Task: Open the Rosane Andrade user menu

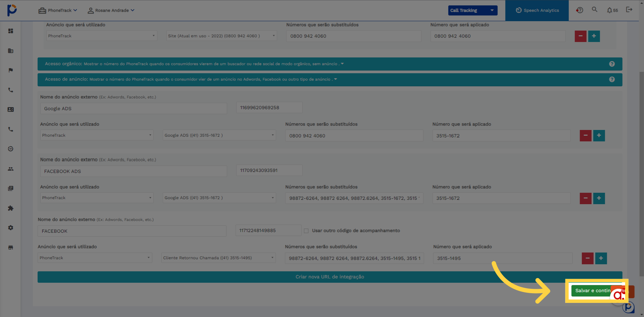Action: pyautogui.click(x=111, y=10)
